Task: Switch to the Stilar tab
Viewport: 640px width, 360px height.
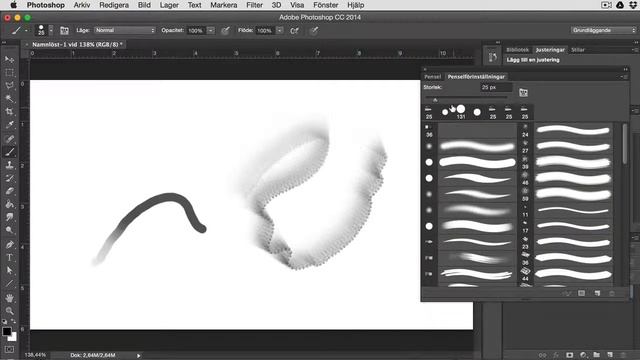Action: click(578, 50)
